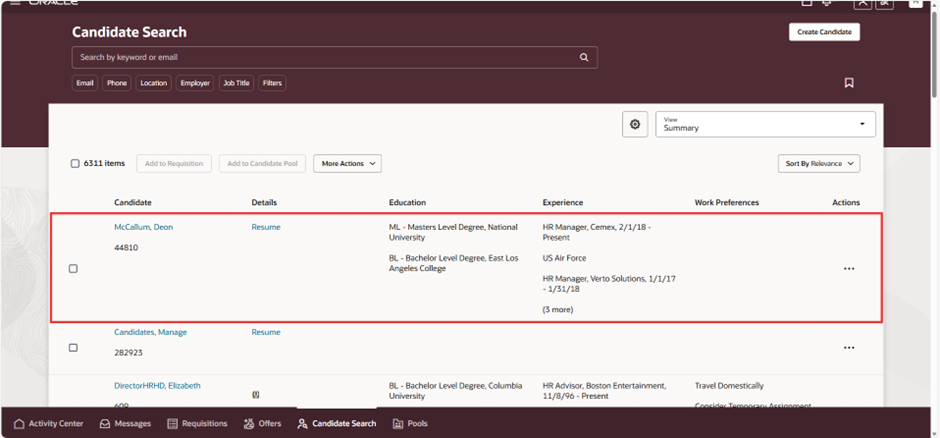Image resolution: width=940 pixels, height=438 pixels.
Task: Click the "(3 more)" experience text
Action: pyautogui.click(x=558, y=310)
